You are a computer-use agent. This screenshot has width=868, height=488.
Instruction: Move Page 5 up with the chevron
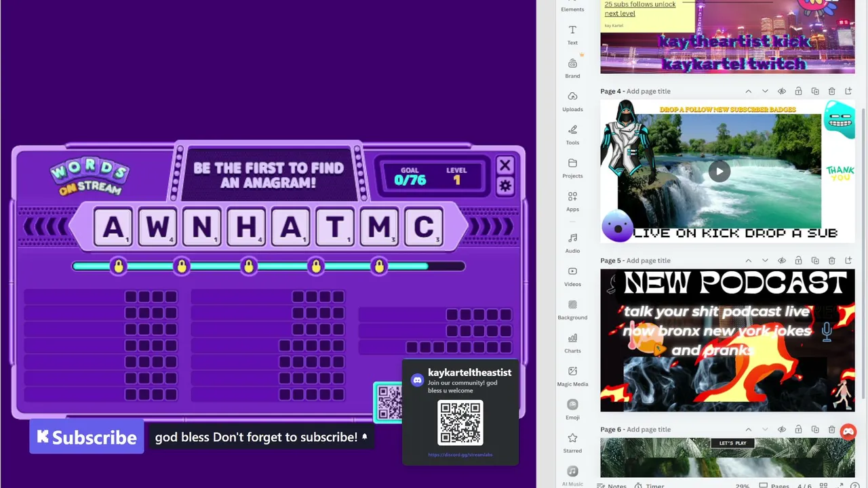click(749, 261)
